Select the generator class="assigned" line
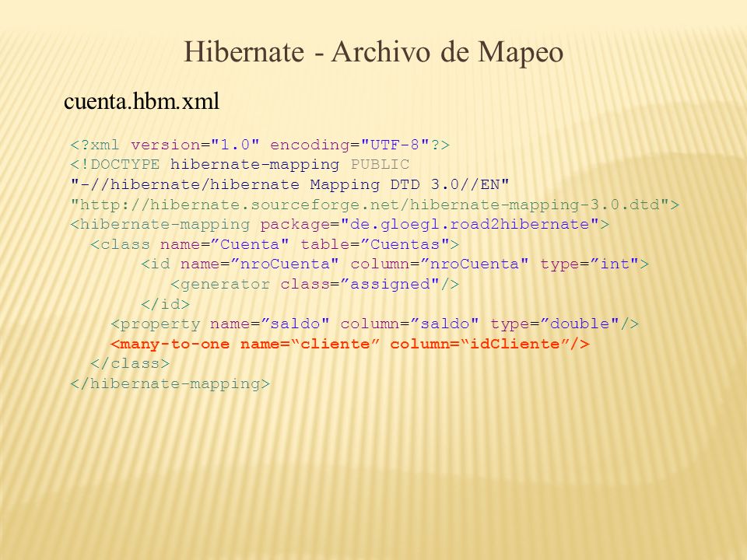Image resolution: width=747 pixels, height=560 pixels. [x=315, y=285]
